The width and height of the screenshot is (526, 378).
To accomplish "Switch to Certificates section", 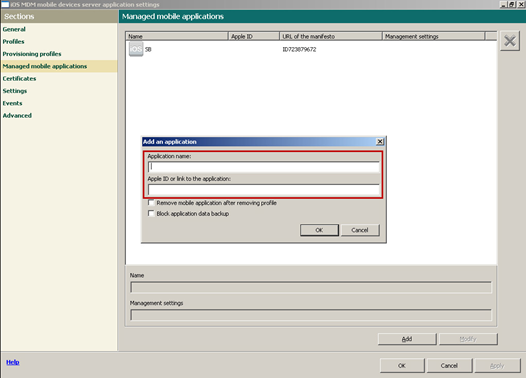I will pos(19,78).
